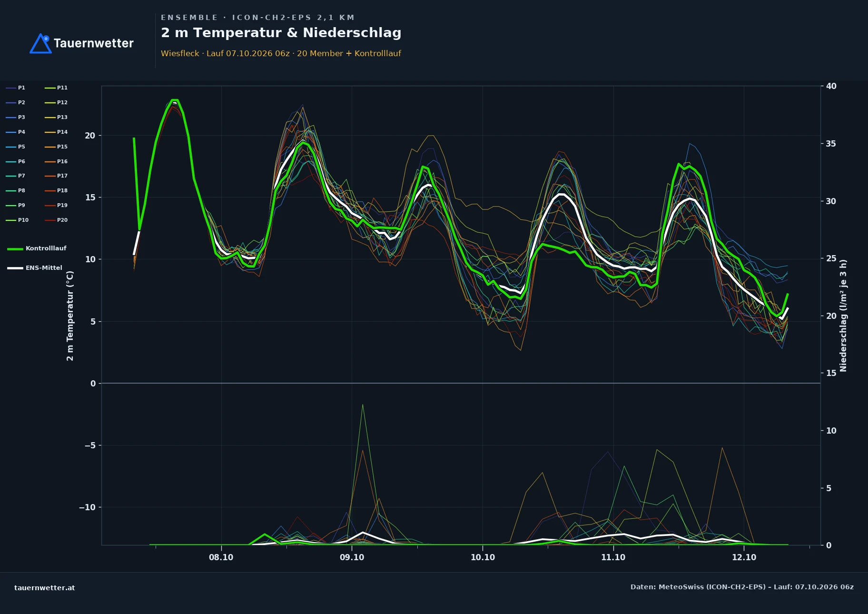Image resolution: width=868 pixels, height=614 pixels.
Task: Select legend entry P15
Action: tap(56, 147)
